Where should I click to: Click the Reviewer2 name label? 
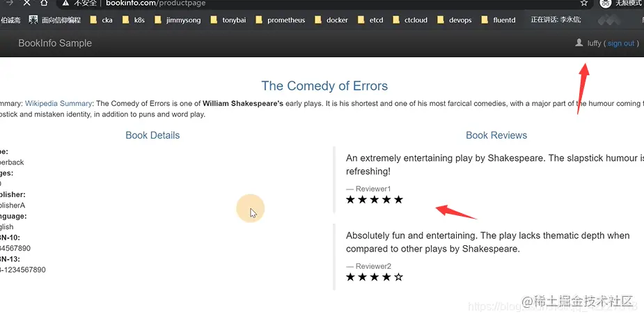pos(373,266)
